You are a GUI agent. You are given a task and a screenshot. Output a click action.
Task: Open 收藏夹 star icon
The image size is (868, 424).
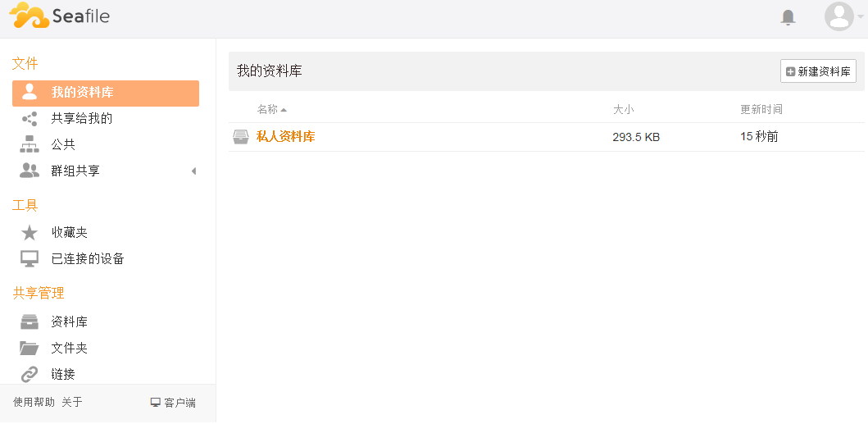[x=30, y=233]
